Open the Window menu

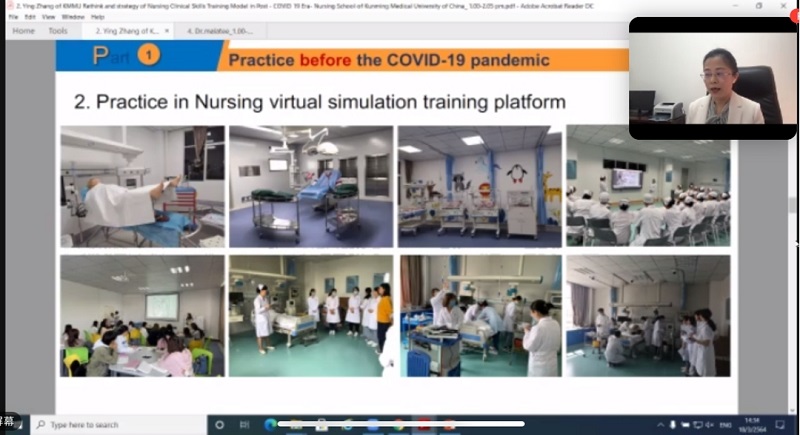(72, 17)
